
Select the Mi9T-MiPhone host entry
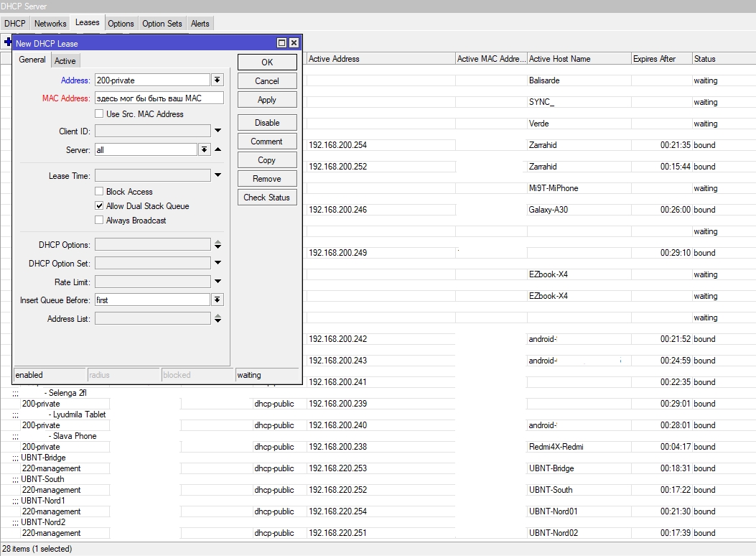click(554, 188)
